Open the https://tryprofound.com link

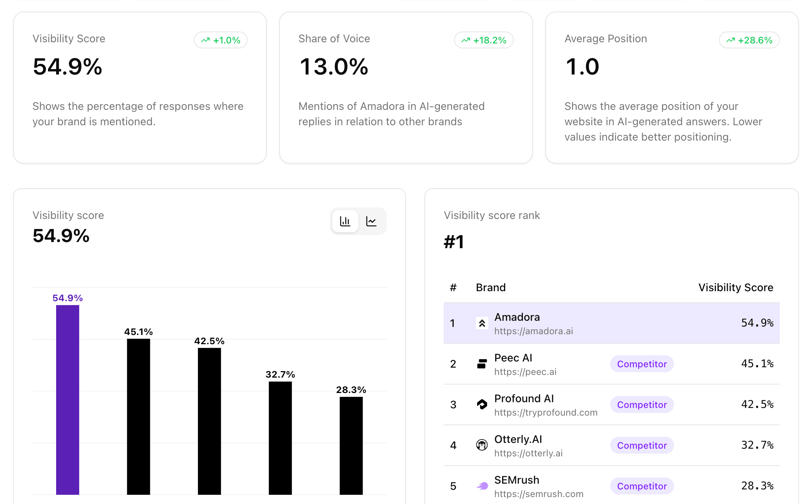click(546, 413)
